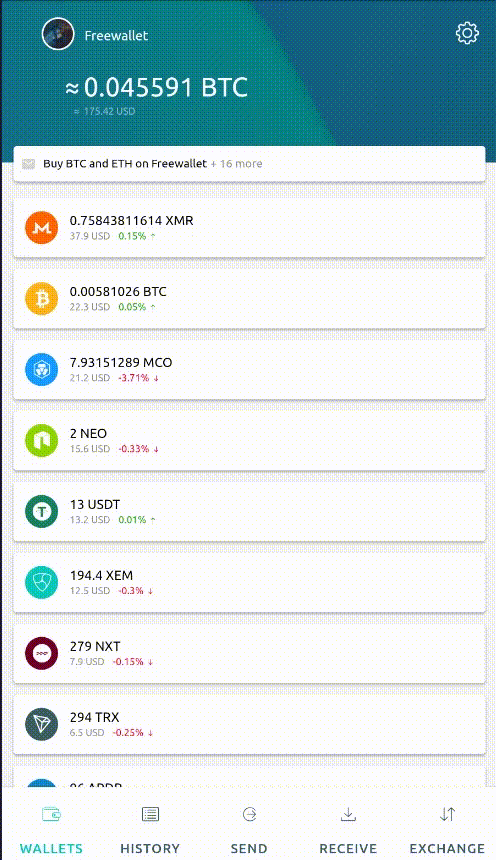Click the total 0.045591 BTC balance
The width and height of the screenshot is (496, 860).
pyautogui.click(x=157, y=88)
